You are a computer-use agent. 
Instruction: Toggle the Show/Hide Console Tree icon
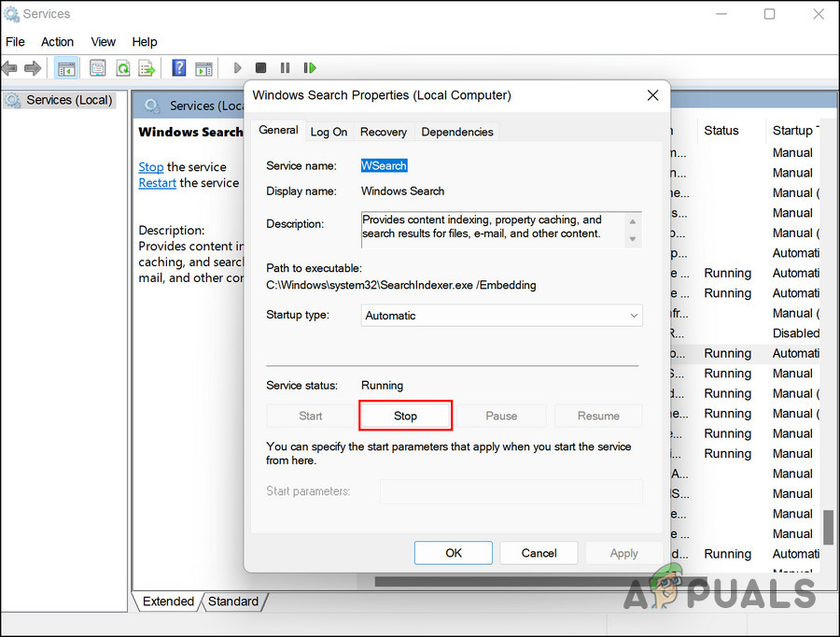[x=66, y=68]
